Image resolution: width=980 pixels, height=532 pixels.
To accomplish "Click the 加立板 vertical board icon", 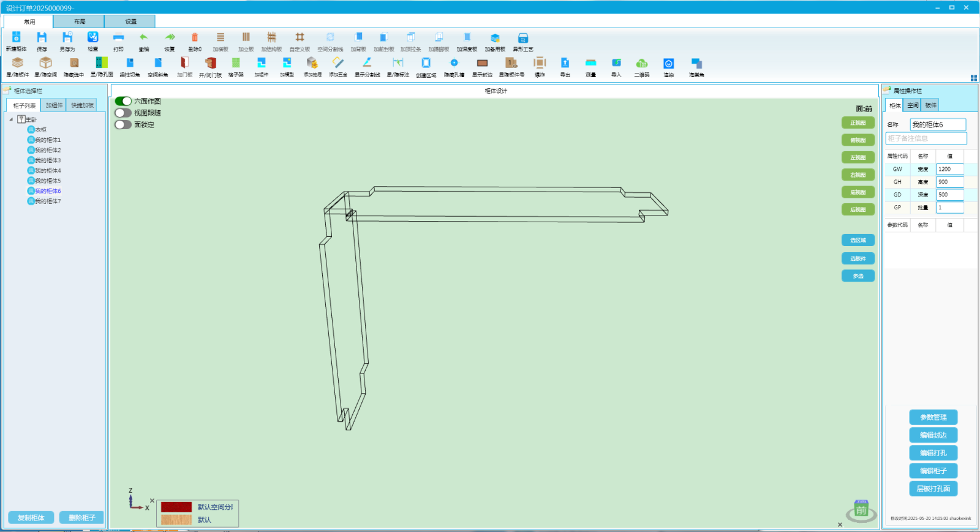I will tap(246, 37).
